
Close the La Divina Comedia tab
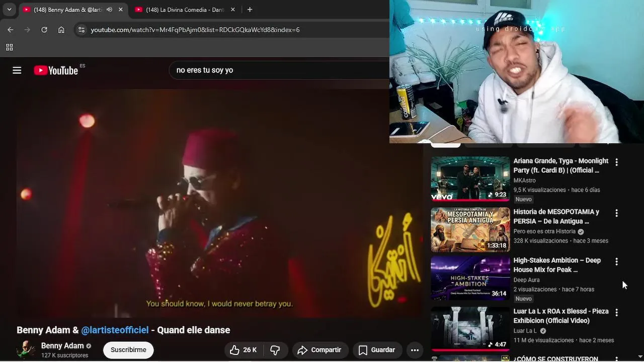tap(233, 10)
